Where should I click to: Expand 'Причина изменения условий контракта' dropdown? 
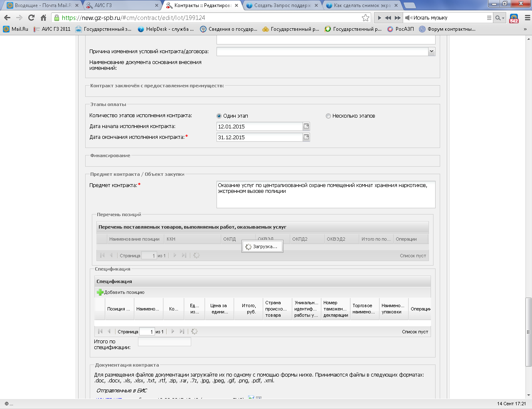pos(431,52)
